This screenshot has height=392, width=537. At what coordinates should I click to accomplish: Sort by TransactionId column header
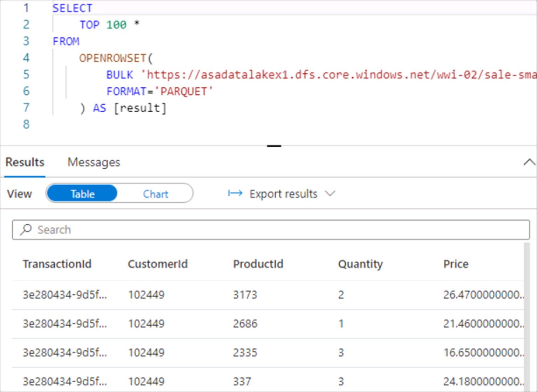[57, 264]
